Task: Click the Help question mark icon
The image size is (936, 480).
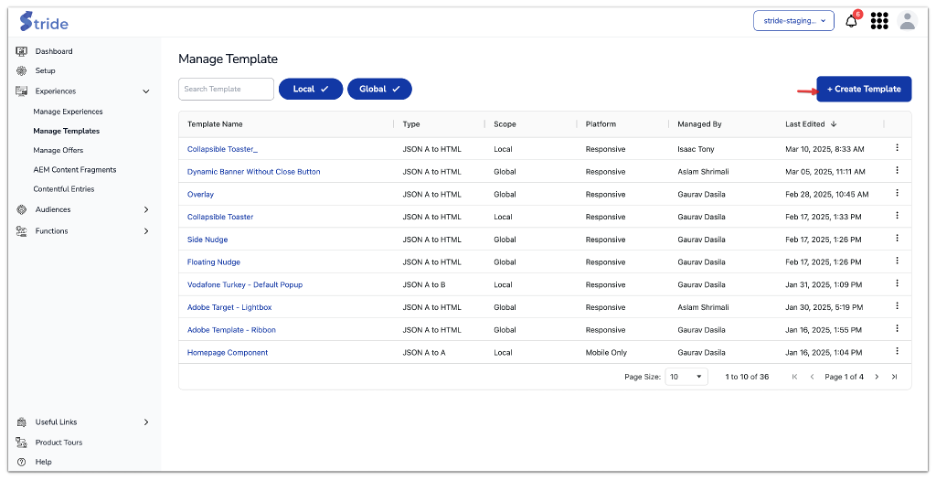Action: tap(21, 462)
